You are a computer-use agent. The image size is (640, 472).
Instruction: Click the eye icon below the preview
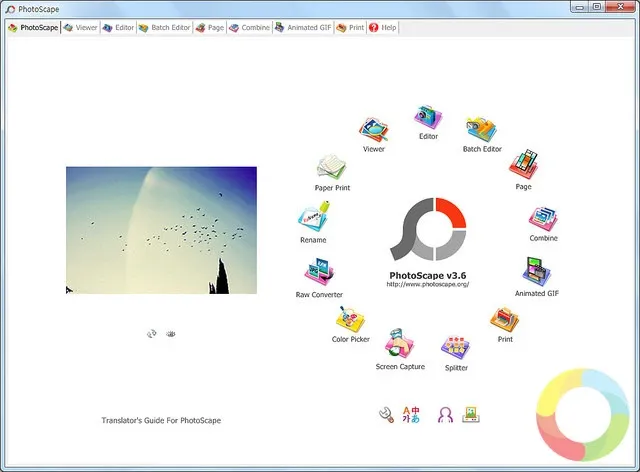coord(171,334)
